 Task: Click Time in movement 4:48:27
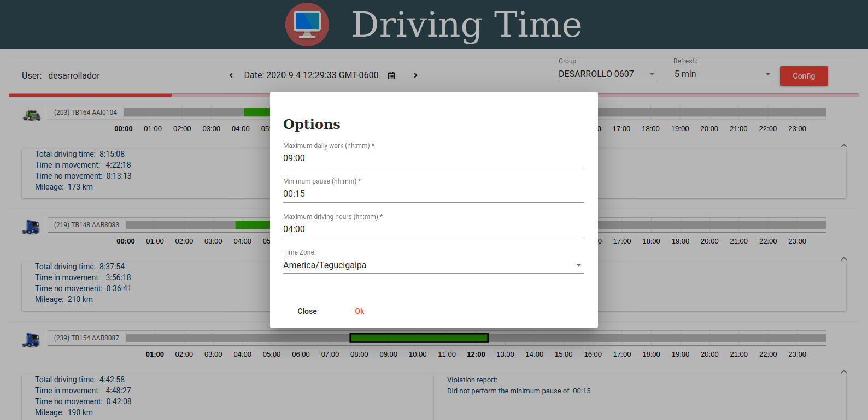tap(83, 391)
